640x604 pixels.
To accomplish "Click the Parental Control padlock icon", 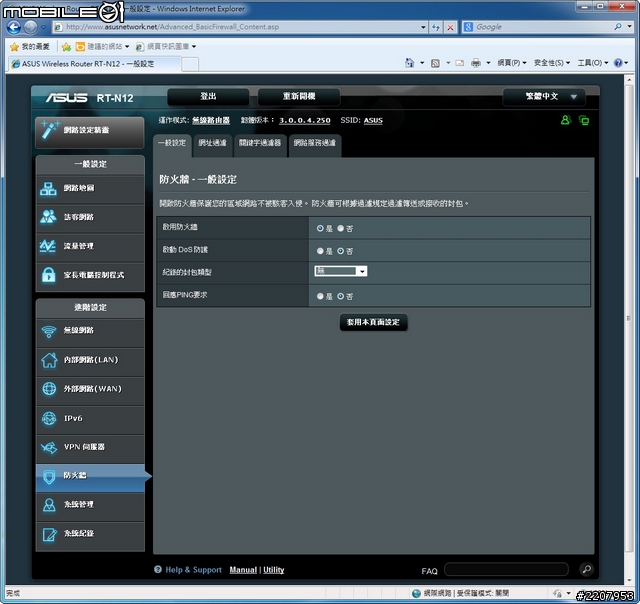I will tap(49, 275).
